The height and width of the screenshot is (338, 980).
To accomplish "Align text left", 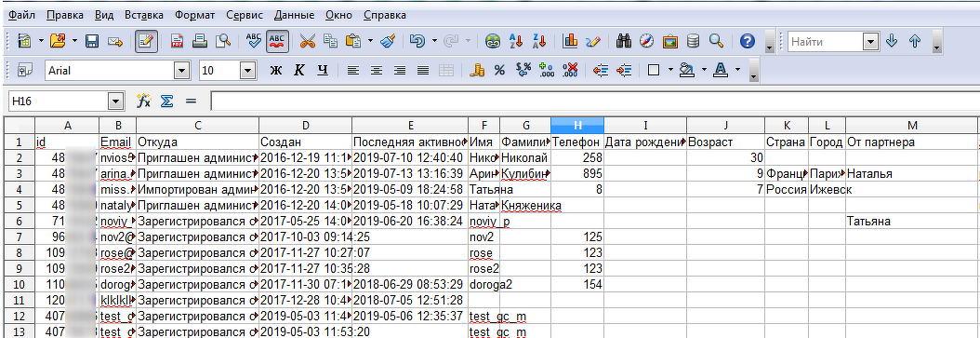I will pos(353,70).
